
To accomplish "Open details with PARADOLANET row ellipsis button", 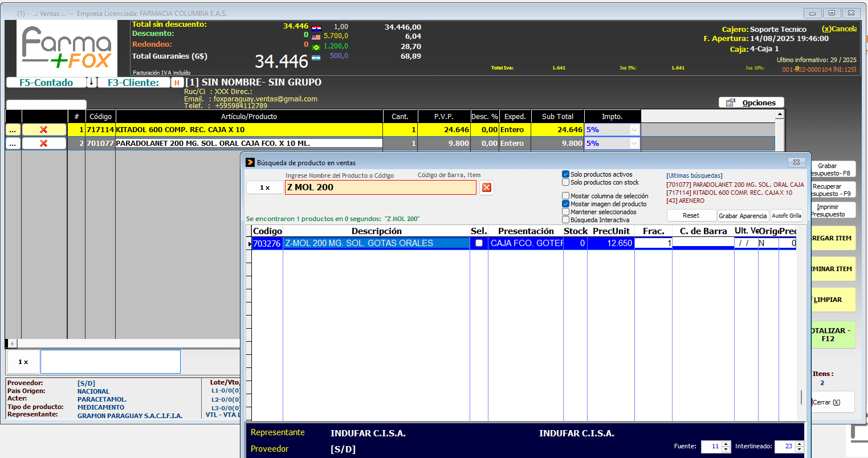I will (13, 144).
